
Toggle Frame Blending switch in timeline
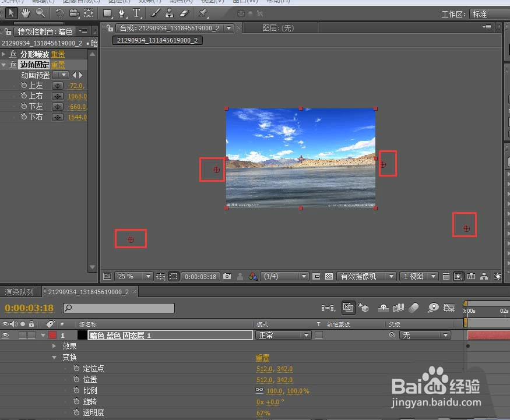399,308
